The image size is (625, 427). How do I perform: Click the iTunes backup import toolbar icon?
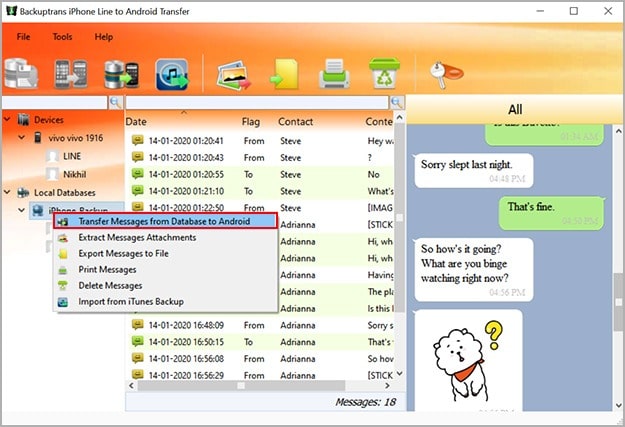coord(171,73)
